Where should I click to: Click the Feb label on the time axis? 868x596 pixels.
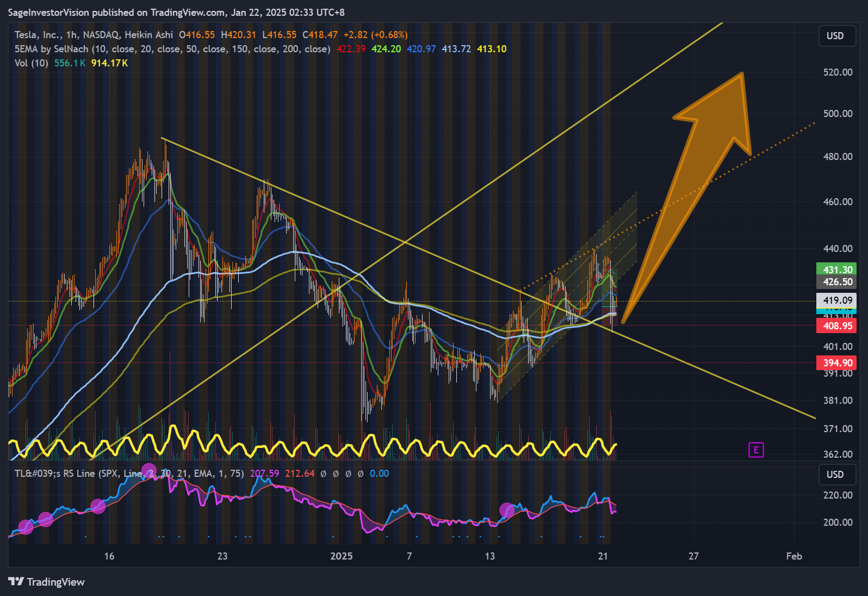pyautogui.click(x=794, y=556)
